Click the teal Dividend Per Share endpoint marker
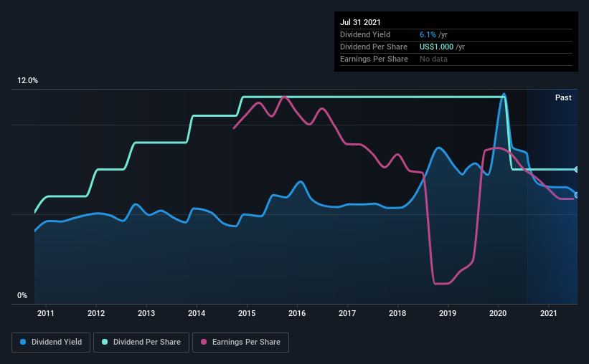This screenshot has height=364, width=589. pyautogui.click(x=576, y=169)
